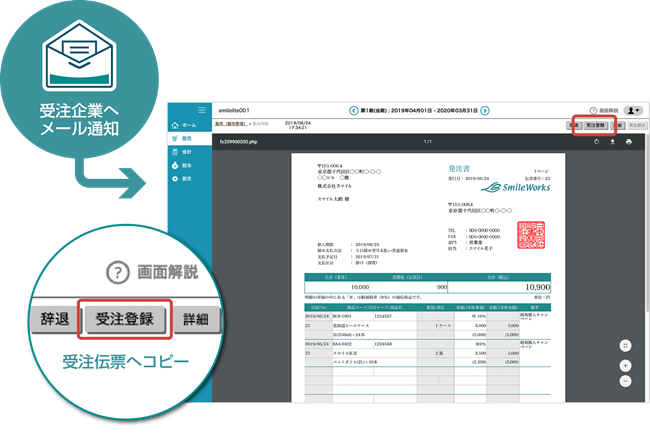The height and width of the screenshot is (433, 650).
Task: Select 販売 in the sidebar
Action: point(187,136)
